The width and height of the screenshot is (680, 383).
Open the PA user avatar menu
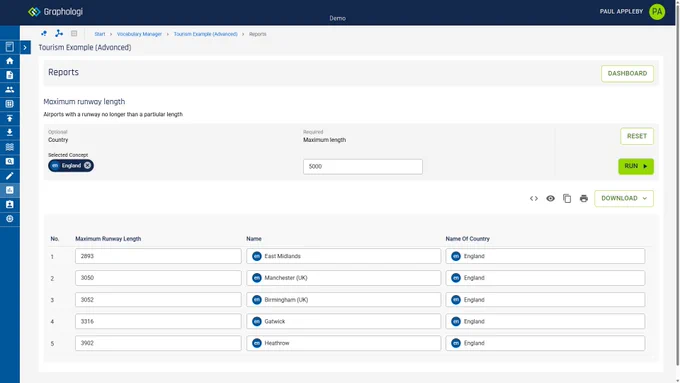[657, 12]
